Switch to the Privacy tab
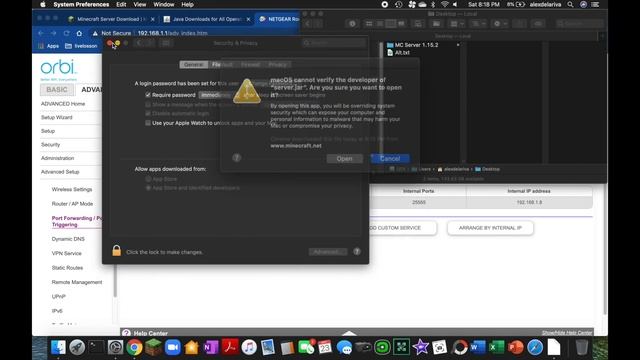 [277, 64]
